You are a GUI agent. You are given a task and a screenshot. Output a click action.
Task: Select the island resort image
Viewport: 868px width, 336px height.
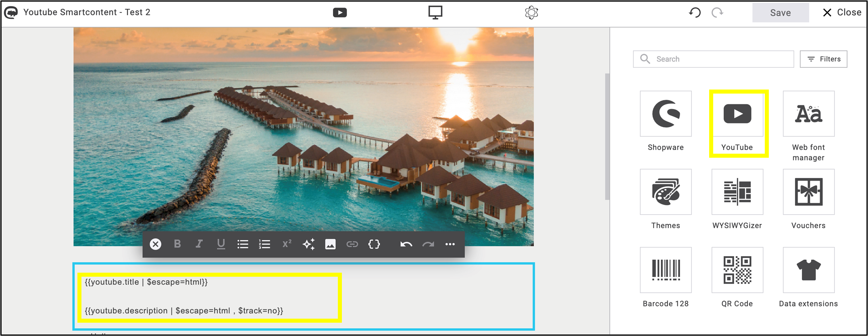click(304, 137)
